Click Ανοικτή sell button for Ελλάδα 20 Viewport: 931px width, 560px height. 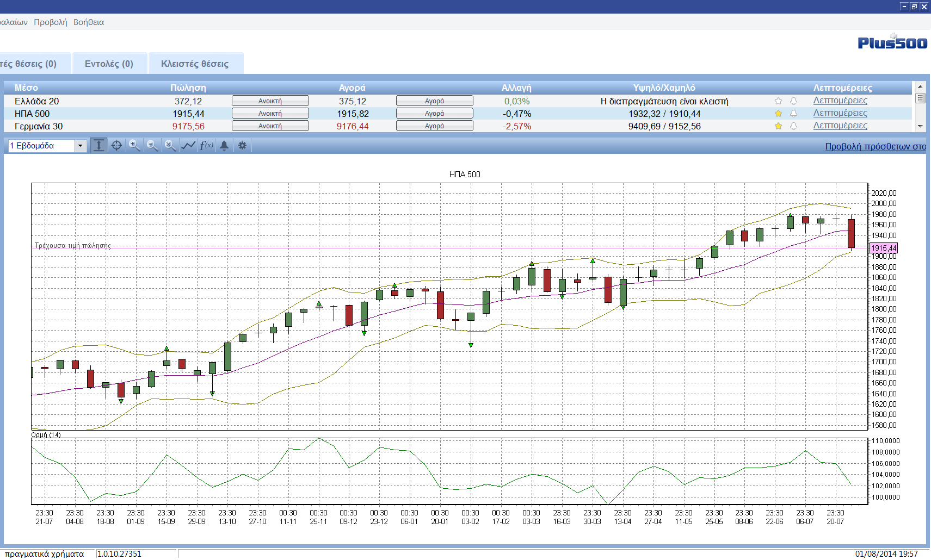click(x=270, y=101)
